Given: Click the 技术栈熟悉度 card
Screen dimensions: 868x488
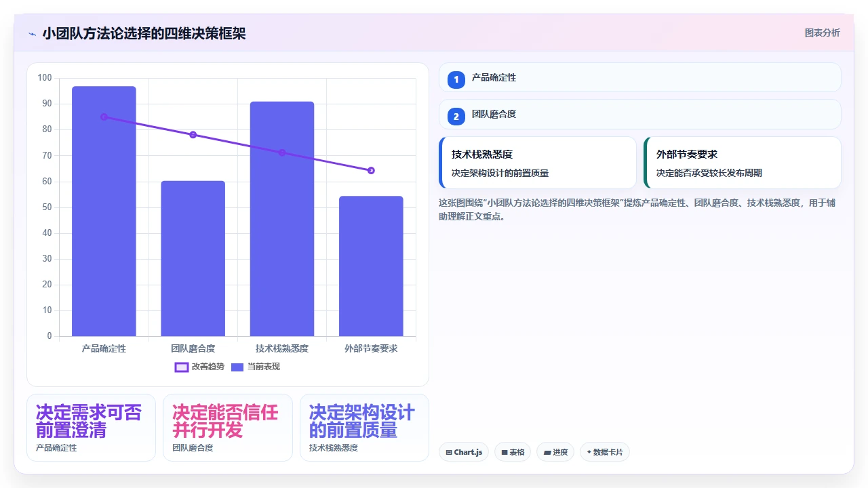Looking at the screenshot, I should (x=538, y=163).
